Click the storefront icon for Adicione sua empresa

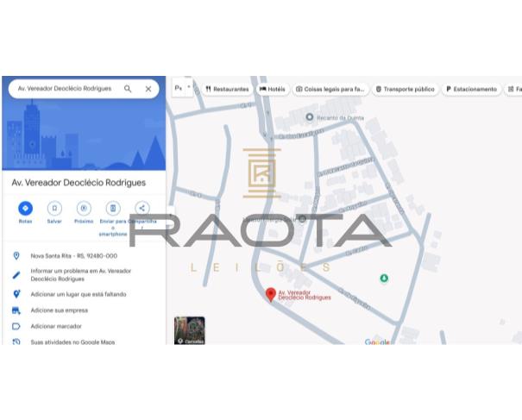tap(16, 310)
